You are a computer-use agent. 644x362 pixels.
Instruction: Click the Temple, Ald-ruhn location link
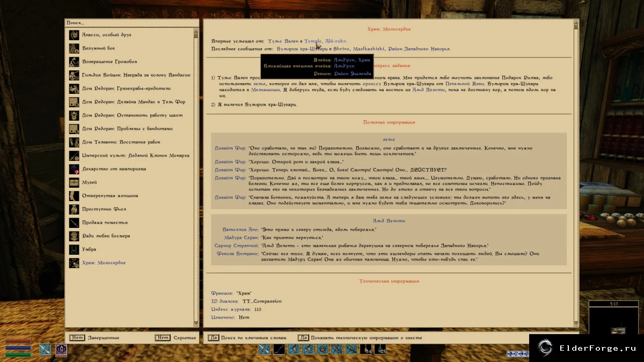(x=325, y=41)
